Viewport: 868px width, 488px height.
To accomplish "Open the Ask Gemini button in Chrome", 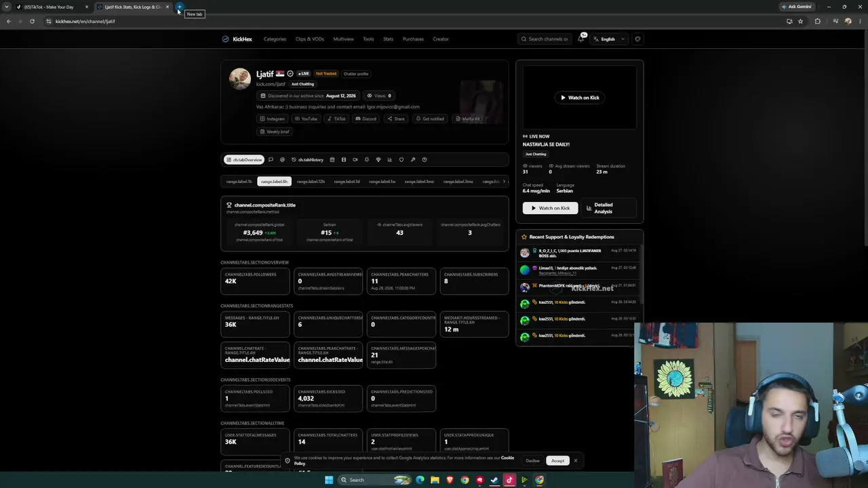I will (797, 7).
